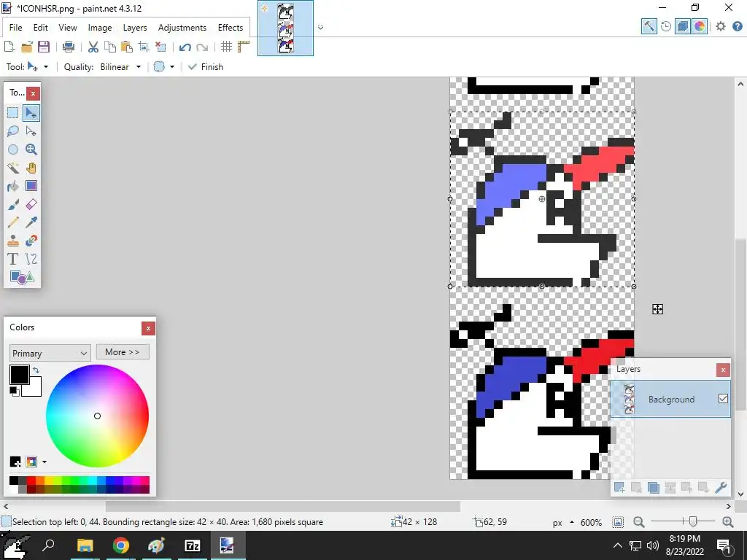Show hidden system tray icons

click(x=617, y=545)
